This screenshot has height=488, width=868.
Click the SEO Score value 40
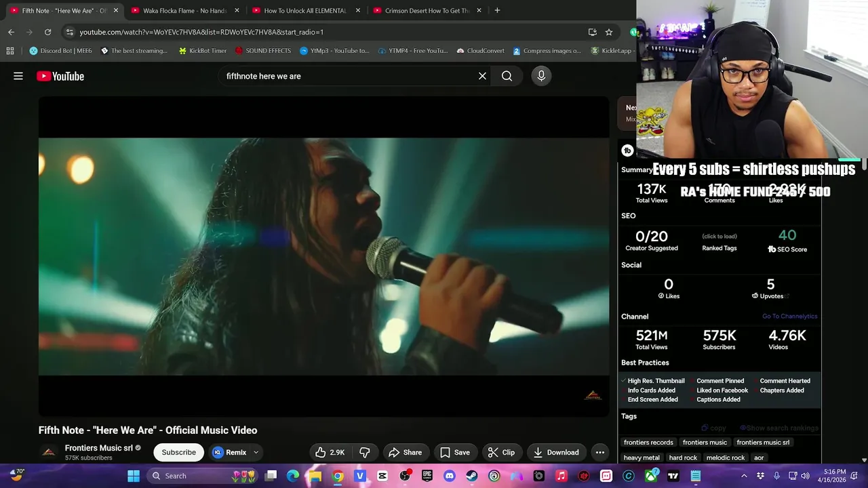tap(787, 236)
